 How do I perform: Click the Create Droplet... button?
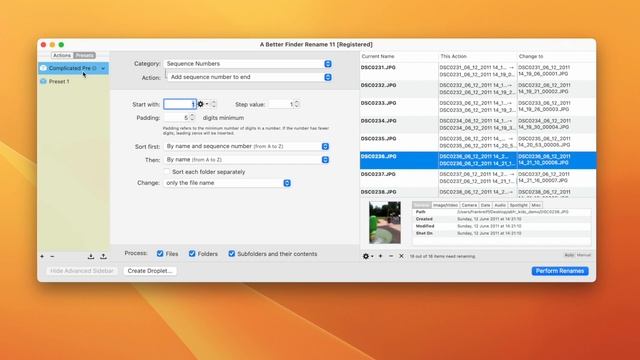point(150,271)
